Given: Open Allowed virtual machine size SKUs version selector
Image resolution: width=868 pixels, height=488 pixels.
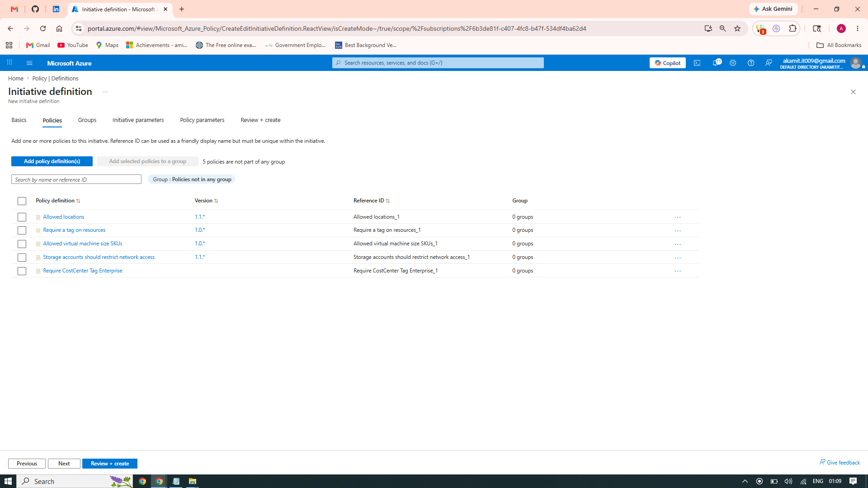Looking at the screenshot, I should click(200, 244).
